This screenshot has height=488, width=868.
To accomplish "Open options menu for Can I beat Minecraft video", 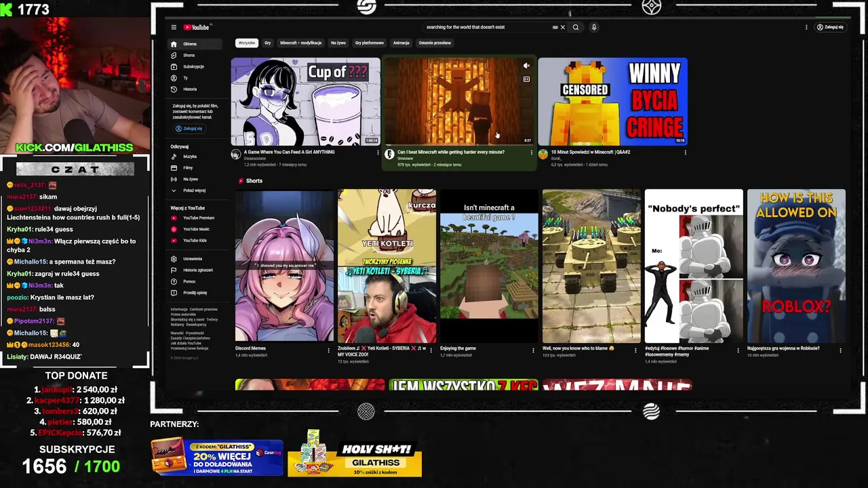I will [x=532, y=152].
